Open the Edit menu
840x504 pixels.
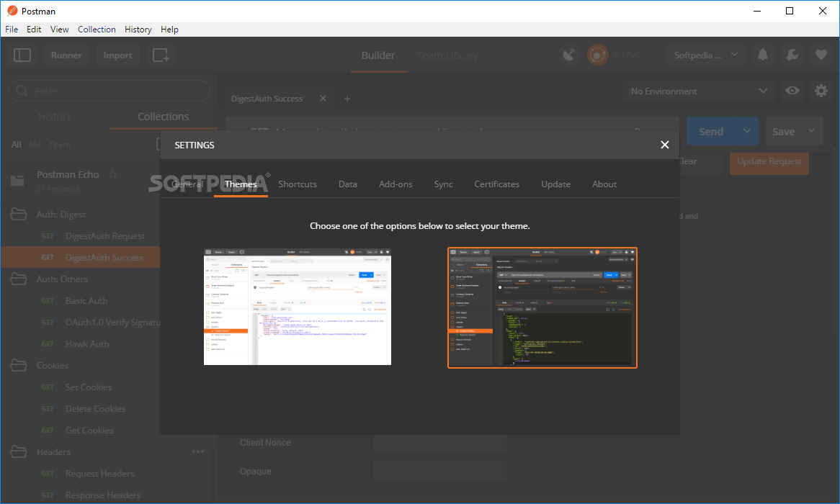coord(34,30)
